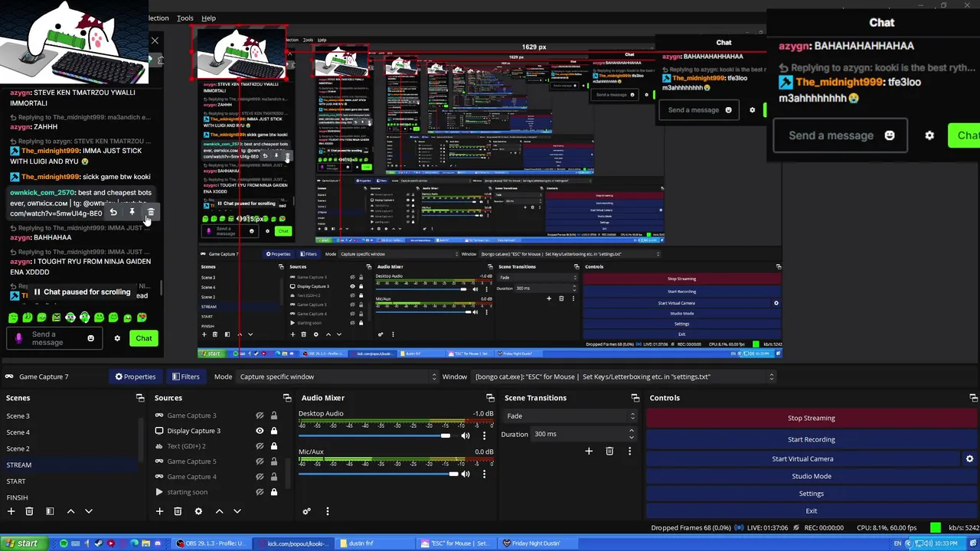
Task: Open virtual camera settings gear
Action: pos(969,458)
